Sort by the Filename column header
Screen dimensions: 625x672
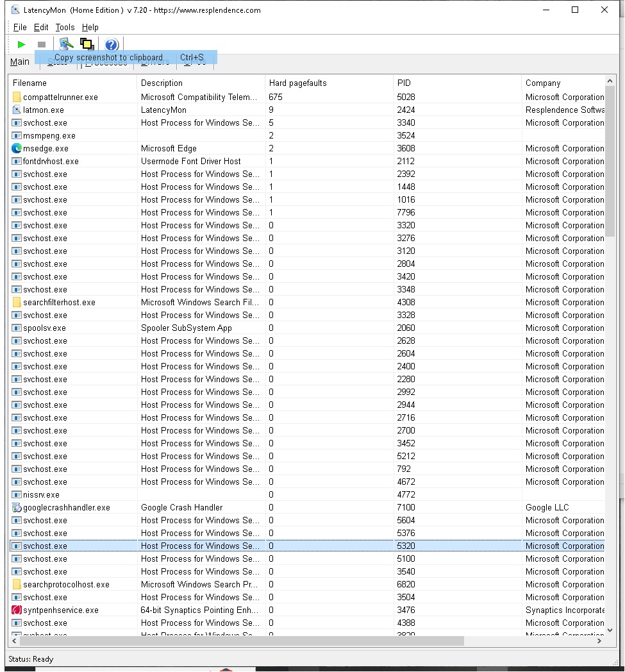pyautogui.click(x=72, y=83)
